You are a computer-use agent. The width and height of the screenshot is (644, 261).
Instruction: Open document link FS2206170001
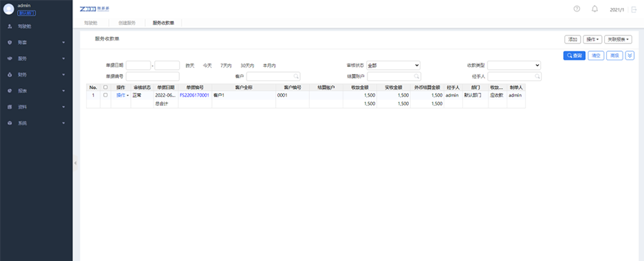click(x=195, y=95)
